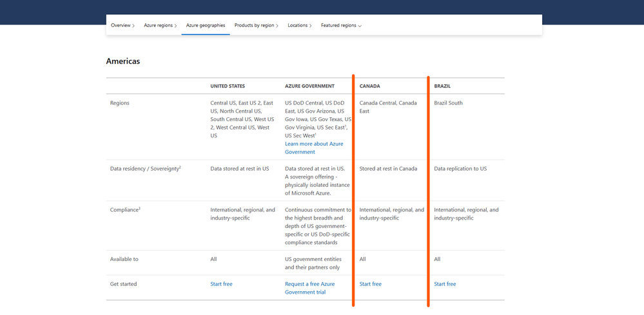This screenshot has width=644, height=315.
Task: Click the AZURE GOVERNMENT column header
Action: (309, 86)
